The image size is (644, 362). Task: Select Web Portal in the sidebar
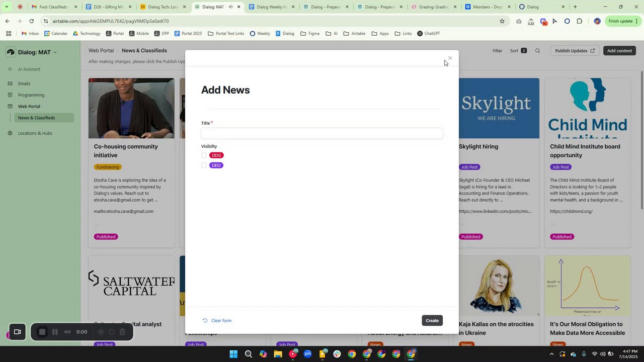click(29, 107)
